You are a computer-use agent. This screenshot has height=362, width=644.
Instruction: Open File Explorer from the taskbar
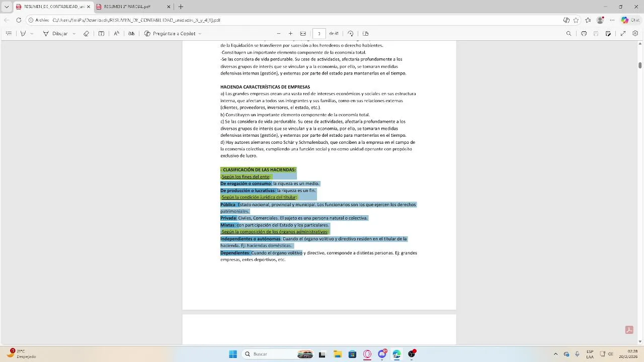pos(338,354)
